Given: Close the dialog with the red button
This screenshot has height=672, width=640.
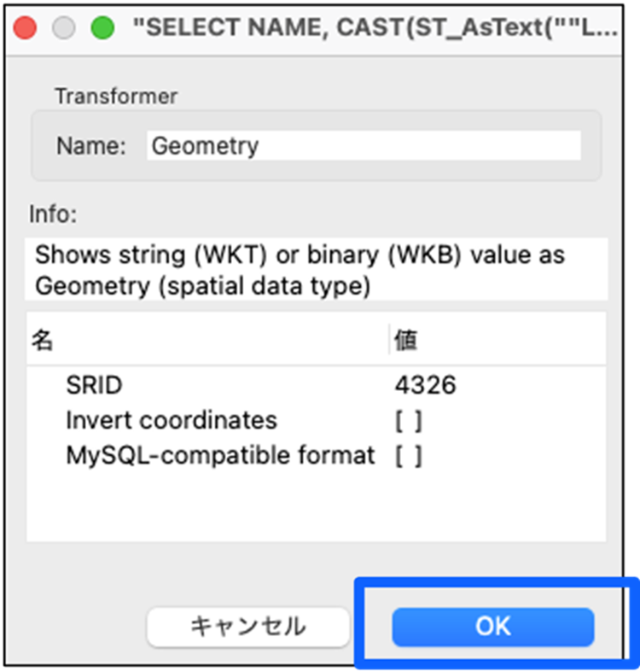Looking at the screenshot, I should [26, 27].
